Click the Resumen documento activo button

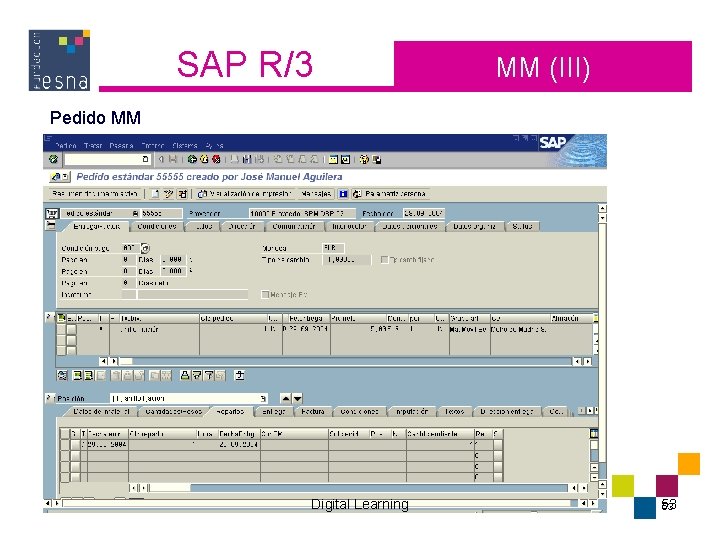pyautogui.click(x=95, y=194)
